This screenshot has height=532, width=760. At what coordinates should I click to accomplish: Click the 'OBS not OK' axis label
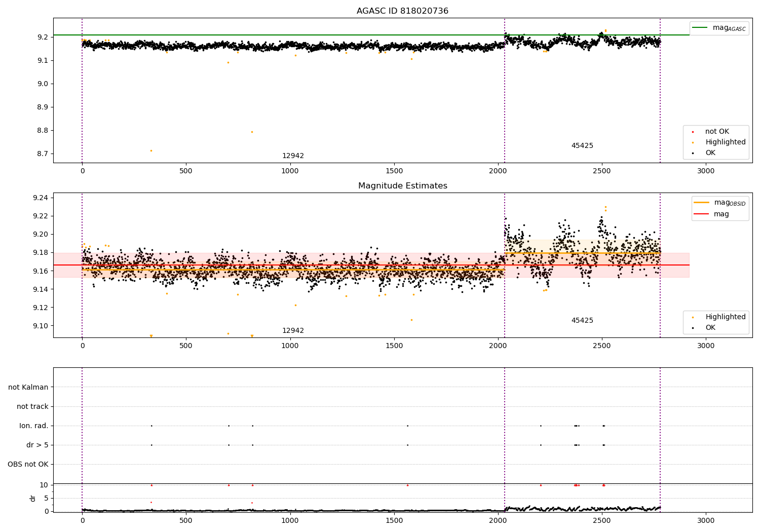28,465
